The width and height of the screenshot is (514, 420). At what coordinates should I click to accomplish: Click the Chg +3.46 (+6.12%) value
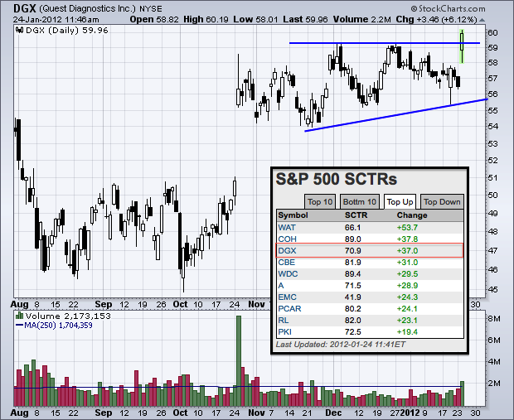(436, 20)
